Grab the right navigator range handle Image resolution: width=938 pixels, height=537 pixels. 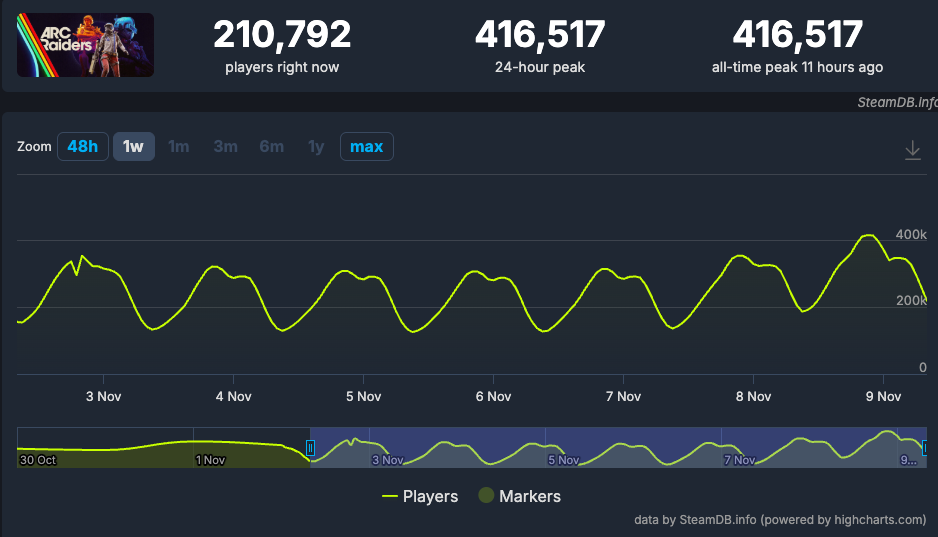pyautogui.click(x=925, y=448)
